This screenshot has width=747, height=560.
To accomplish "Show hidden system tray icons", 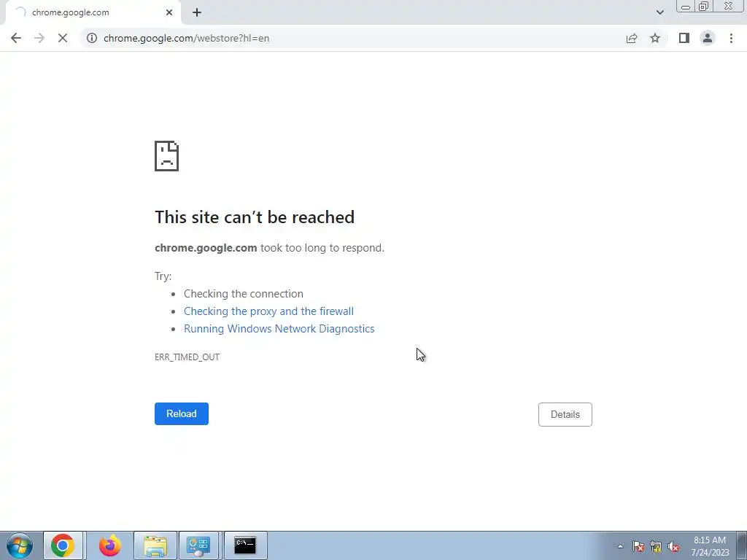I will [620, 546].
